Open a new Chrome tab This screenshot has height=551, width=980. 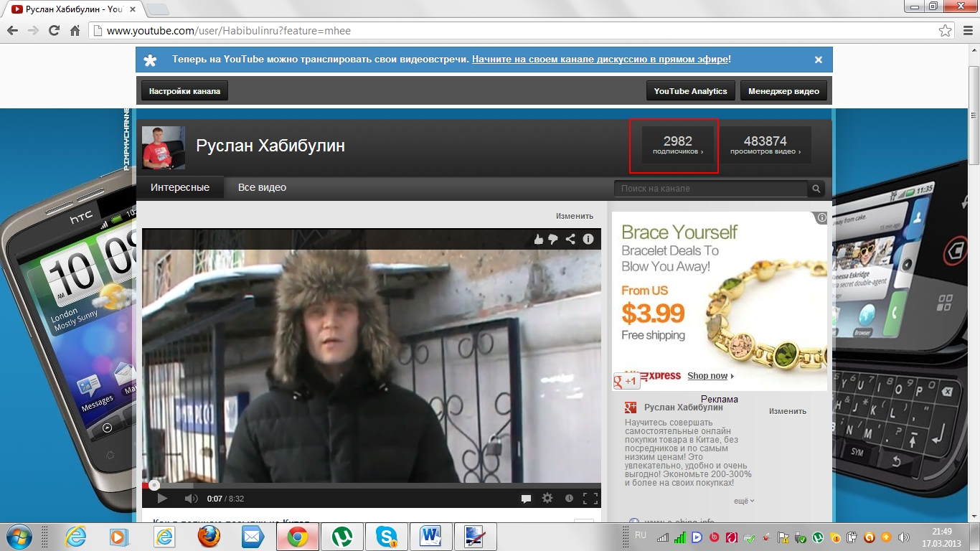pyautogui.click(x=158, y=9)
